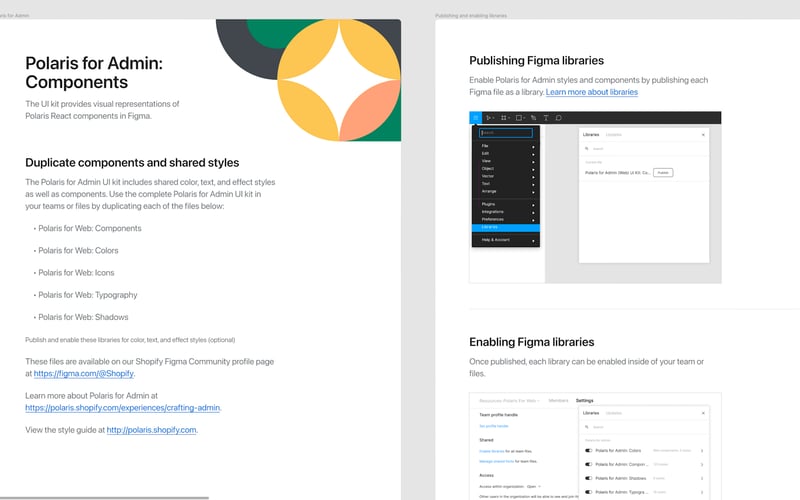Viewport: 800px width, 500px height.
Task: Click search magnifier in Publishing Libraries dialog
Action: click(x=587, y=148)
